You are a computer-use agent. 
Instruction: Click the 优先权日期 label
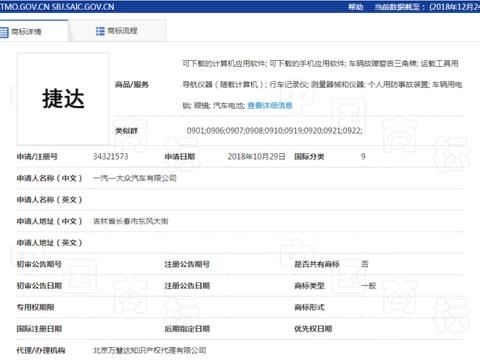313,329
